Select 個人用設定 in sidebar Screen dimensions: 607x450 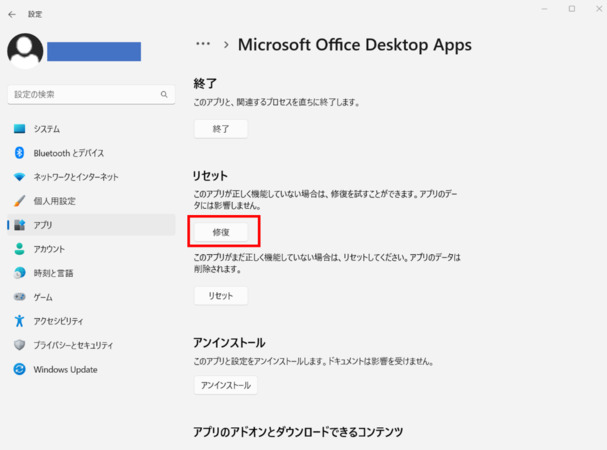tap(91, 201)
